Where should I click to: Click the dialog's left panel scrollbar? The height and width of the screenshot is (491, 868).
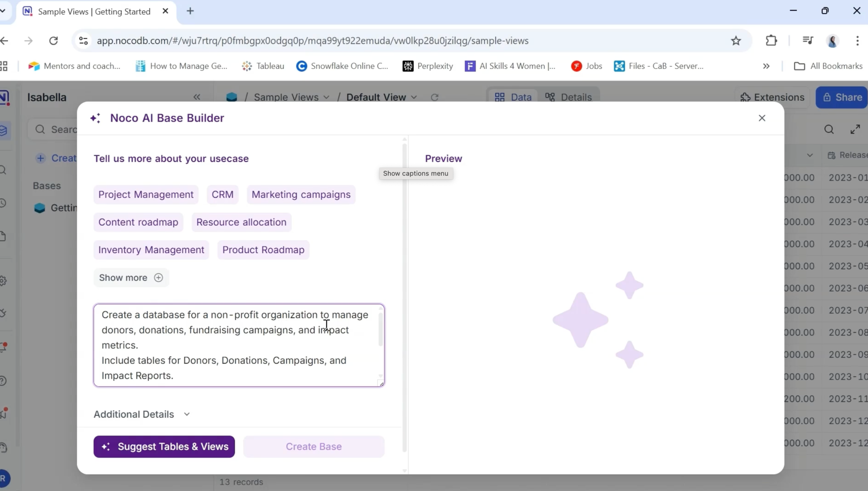point(404,297)
